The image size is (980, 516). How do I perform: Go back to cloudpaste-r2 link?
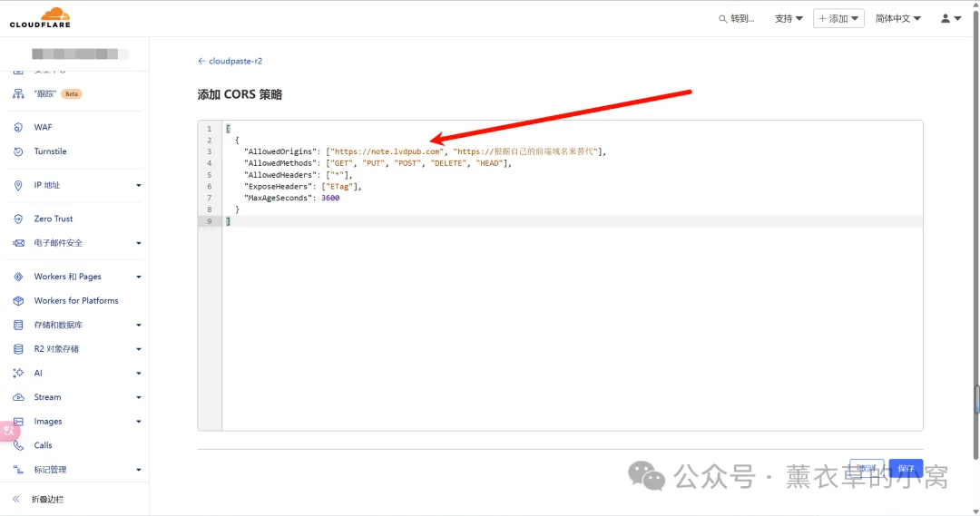pos(230,62)
